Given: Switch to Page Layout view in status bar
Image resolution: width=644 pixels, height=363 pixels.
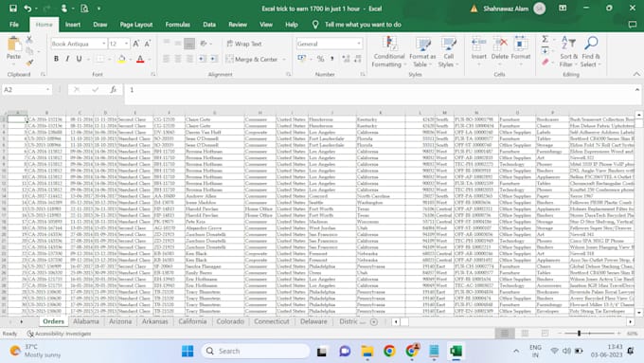Looking at the screenshot, I should click(525, 334).
